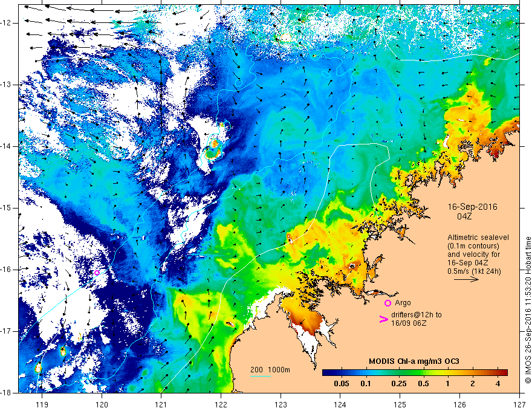Click the 'Argo' legend label
The width and height of the screenshot is (532, 411).
click(x=403, y=303)
